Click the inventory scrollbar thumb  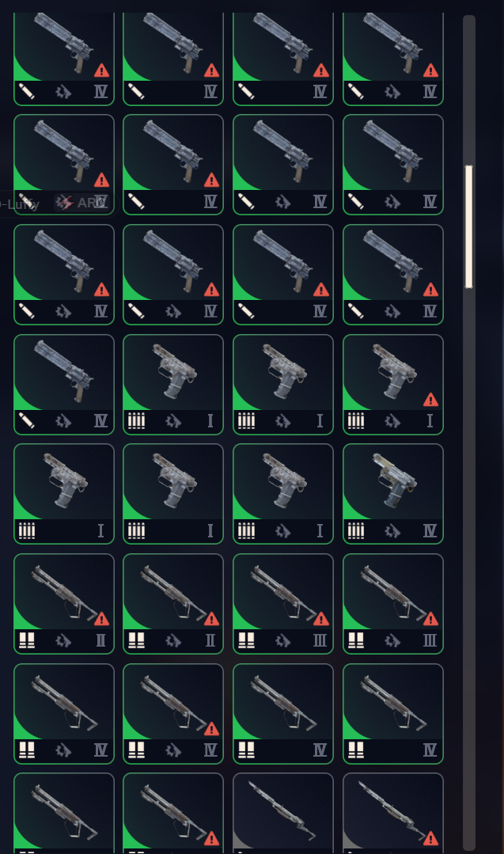468,226
